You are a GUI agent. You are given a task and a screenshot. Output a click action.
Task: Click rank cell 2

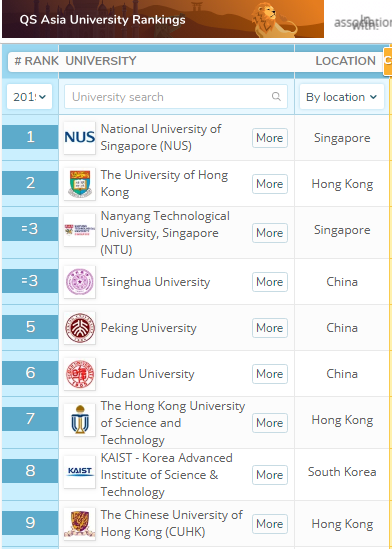tap(30, 183)
